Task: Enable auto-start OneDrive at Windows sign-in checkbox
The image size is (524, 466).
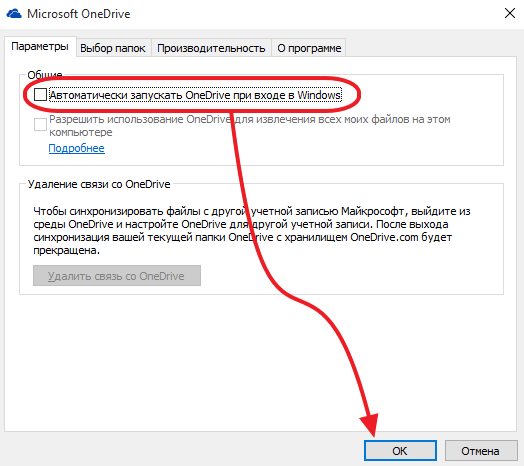Action: point(40,95)
